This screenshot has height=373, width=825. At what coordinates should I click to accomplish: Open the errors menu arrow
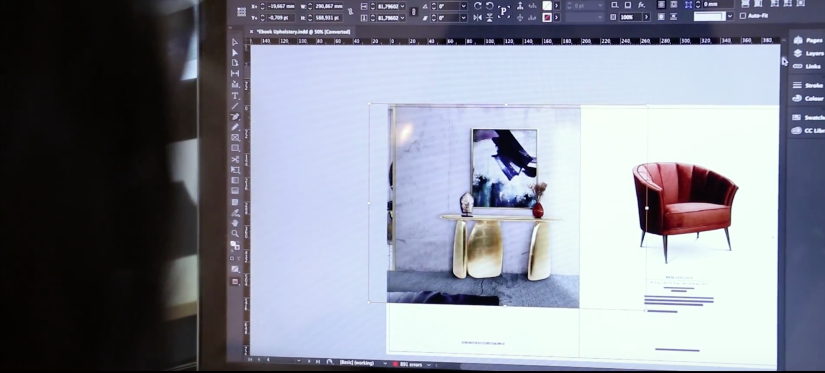click(429, 365)
